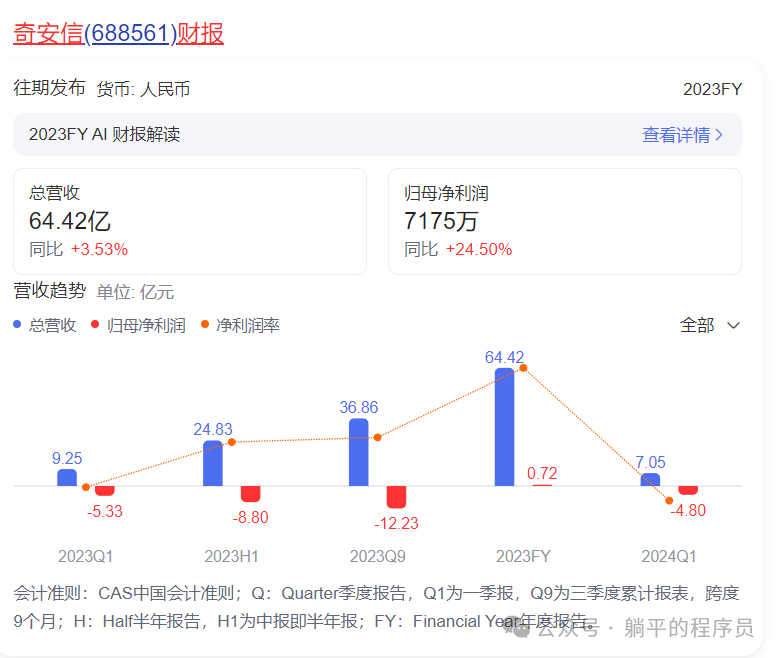Click the blue 总营收 legend dot
The height and width of the screenshot is (658, 779).
[x=17, y=325]
